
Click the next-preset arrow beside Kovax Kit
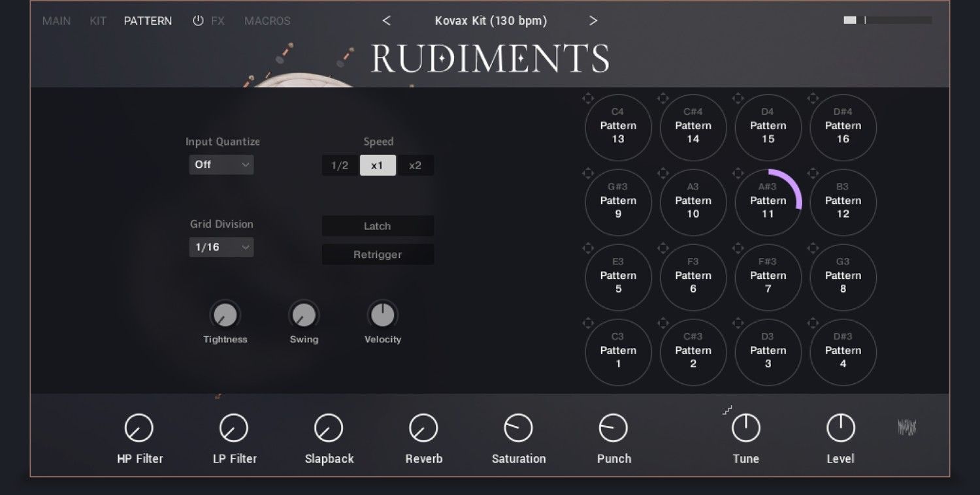click(593, 20)
